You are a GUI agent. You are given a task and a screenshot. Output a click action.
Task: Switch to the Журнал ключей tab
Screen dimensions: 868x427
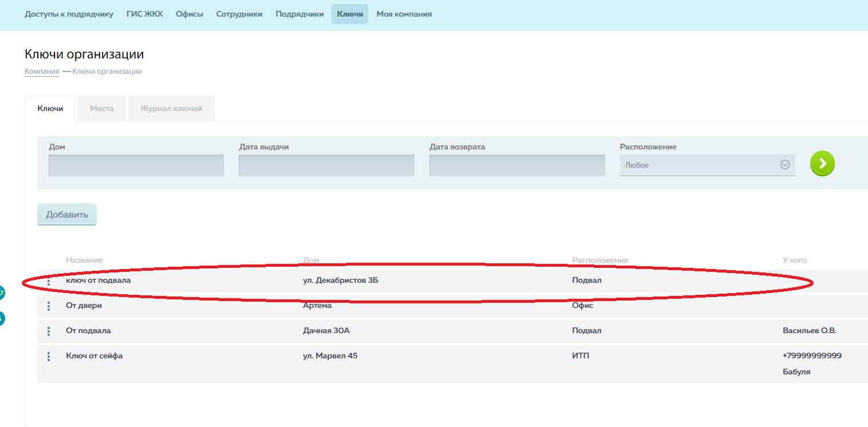171,109
